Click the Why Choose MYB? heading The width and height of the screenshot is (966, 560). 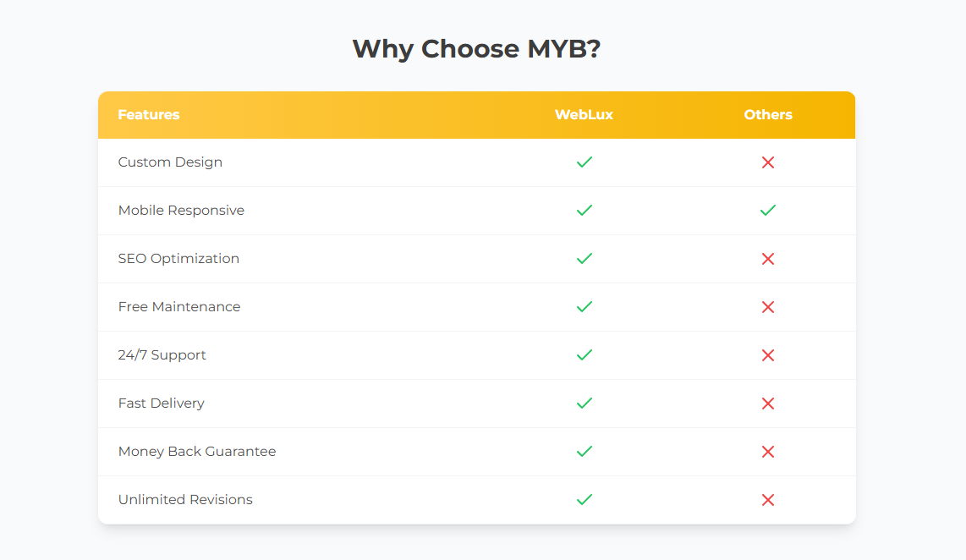tap(476, 49)
